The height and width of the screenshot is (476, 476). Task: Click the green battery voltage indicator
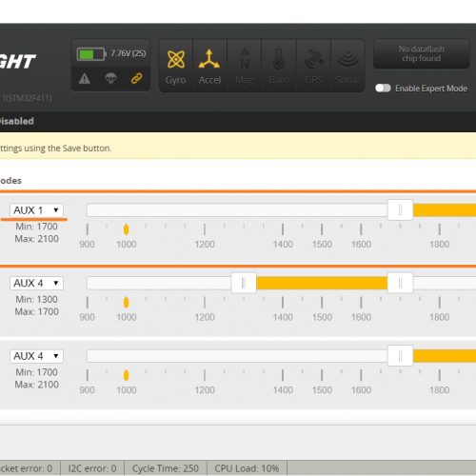click(x=91, y=54)
